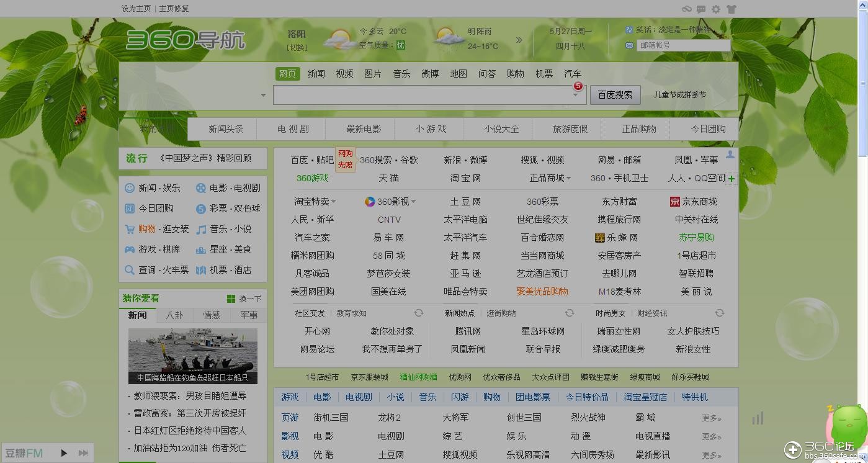
Task: Click refresh icon in 社区交友 section
Action: [x=419, y=313]
